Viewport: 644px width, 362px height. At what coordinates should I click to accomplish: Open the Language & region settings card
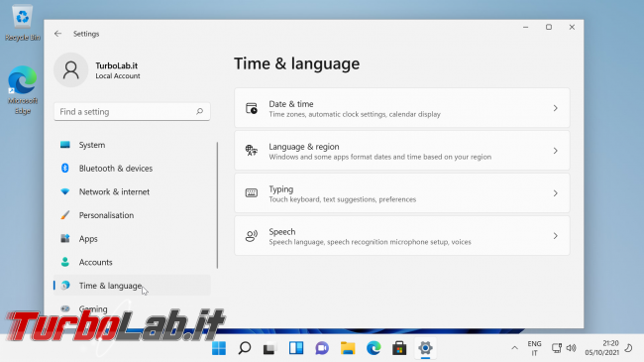402,151
